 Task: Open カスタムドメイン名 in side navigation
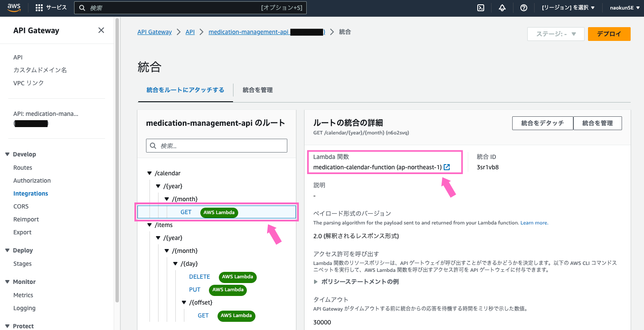pos(40,70)
